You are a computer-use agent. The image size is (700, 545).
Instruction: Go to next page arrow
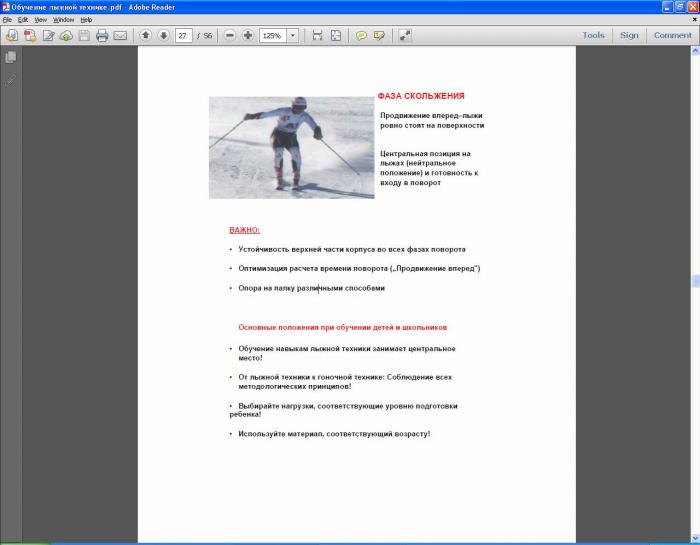click(164, 35)
